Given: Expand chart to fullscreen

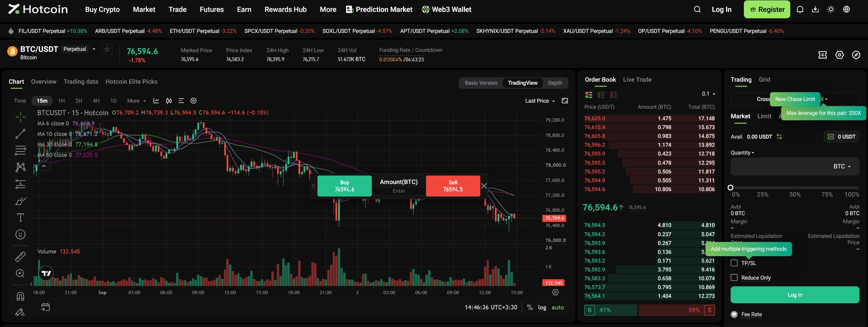Looking at the screenshot, I should (565, 101).
